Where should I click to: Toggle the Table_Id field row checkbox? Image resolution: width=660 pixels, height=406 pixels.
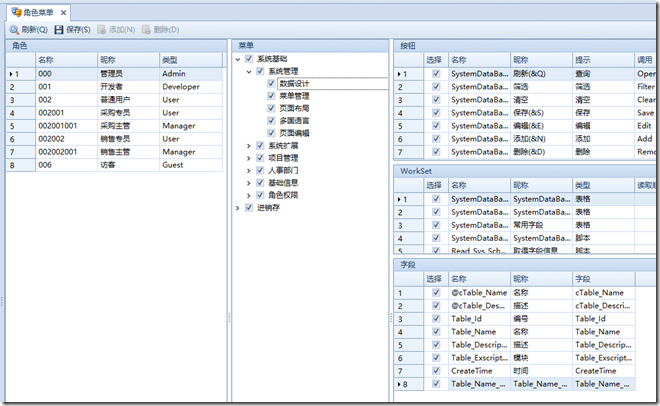point(436,319)
